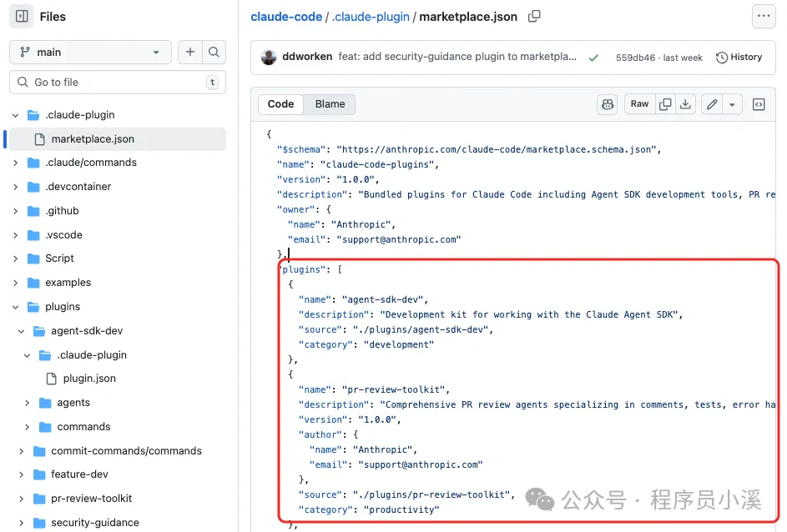Switch to the Code tab
Viewport: 787px width, 532px height.
[280, 104]
